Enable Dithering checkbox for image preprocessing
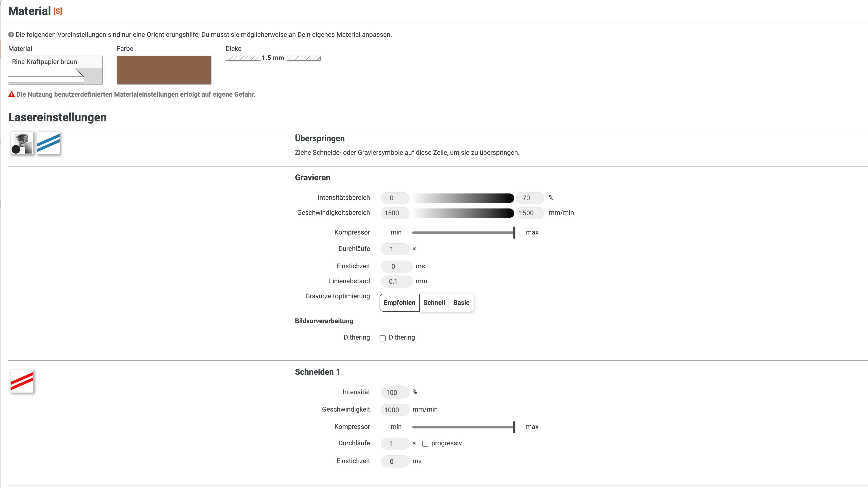Viewport: 868px width, 488px height. click(x=382, y=337)
